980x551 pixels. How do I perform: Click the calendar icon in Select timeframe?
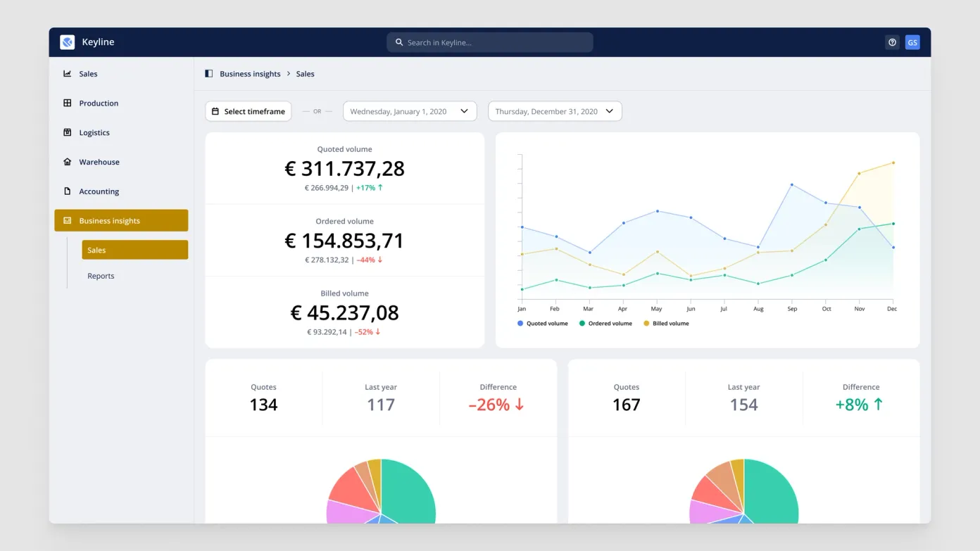215,111
